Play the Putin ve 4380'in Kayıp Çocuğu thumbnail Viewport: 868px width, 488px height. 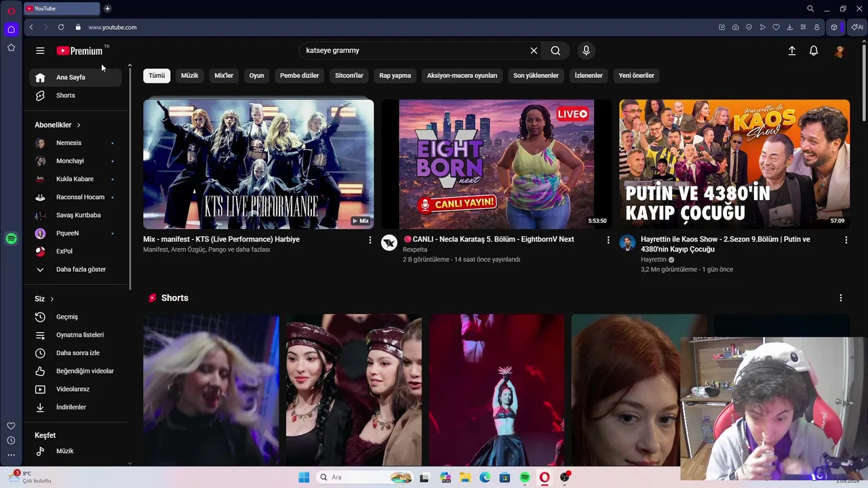tap(734, 165)
